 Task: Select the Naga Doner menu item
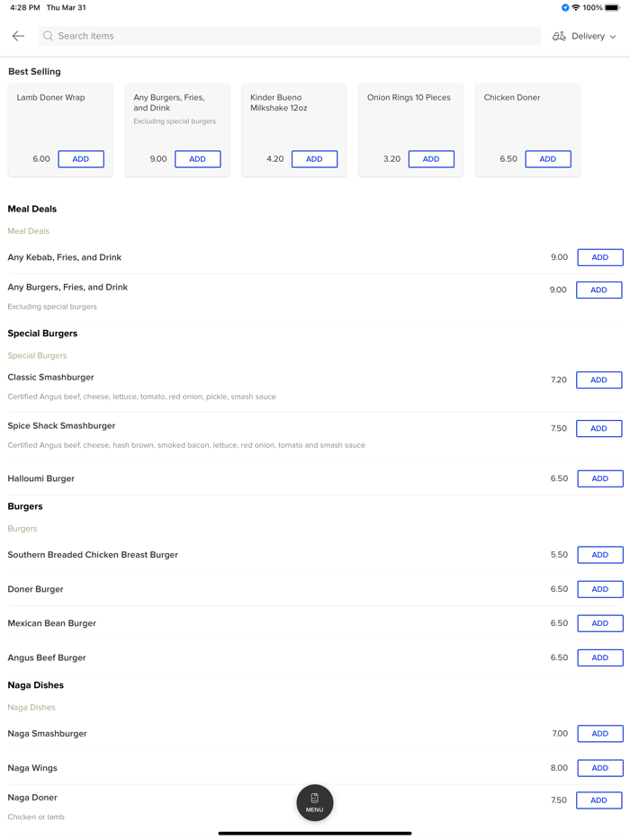[32, 798]
